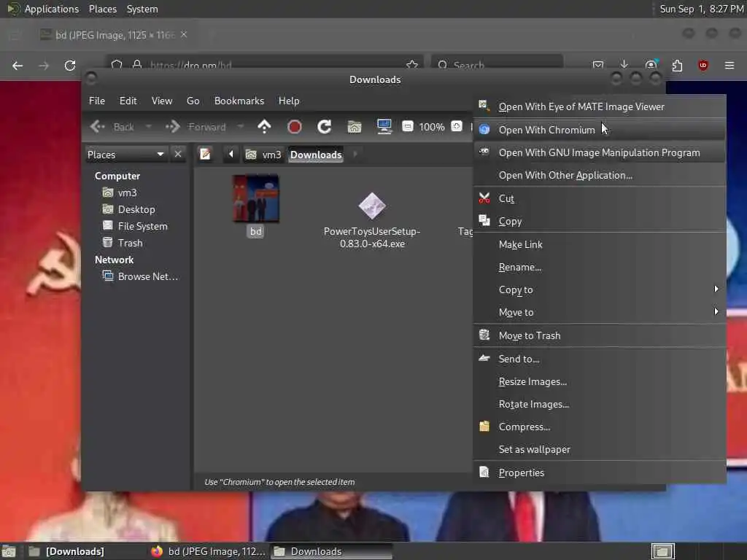Reload the Downloads folder view
Image resolution: width=747 pixels, height=560 pixels.
pyautogui.click(x=325, y=127)
